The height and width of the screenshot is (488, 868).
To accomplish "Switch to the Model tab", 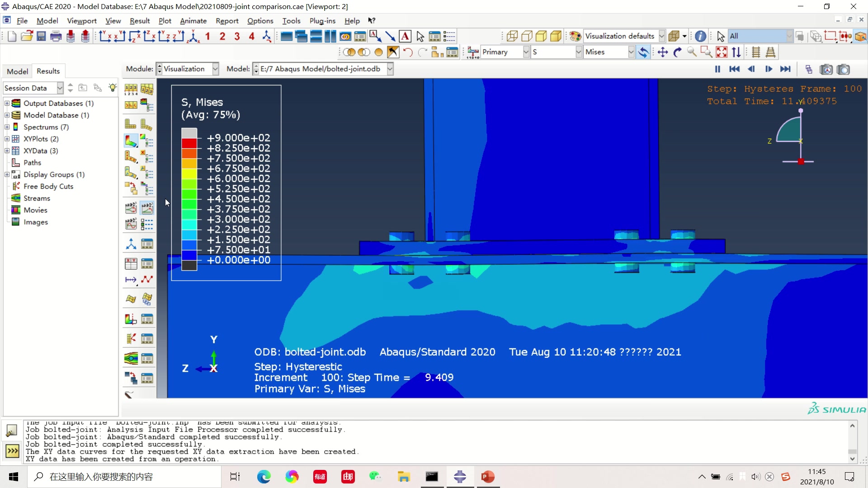I will 17,71.
